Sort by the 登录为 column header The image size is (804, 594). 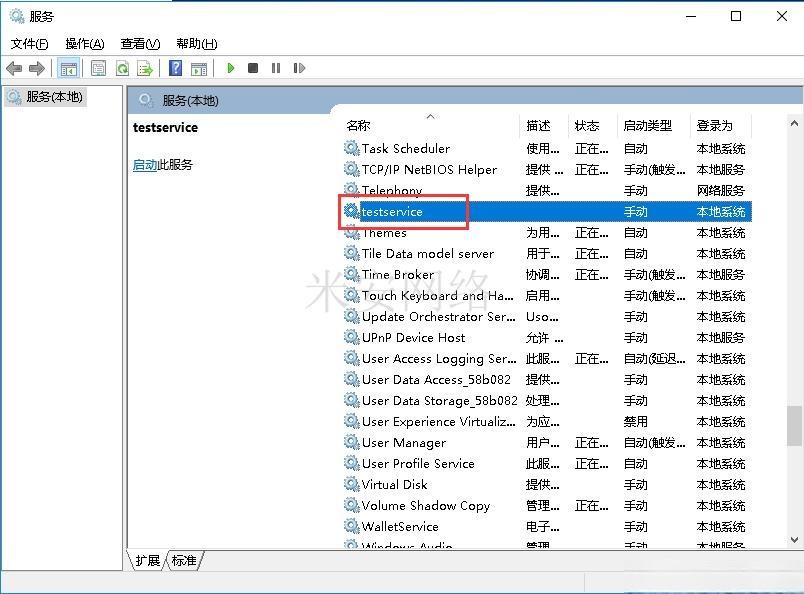(720, 126)
